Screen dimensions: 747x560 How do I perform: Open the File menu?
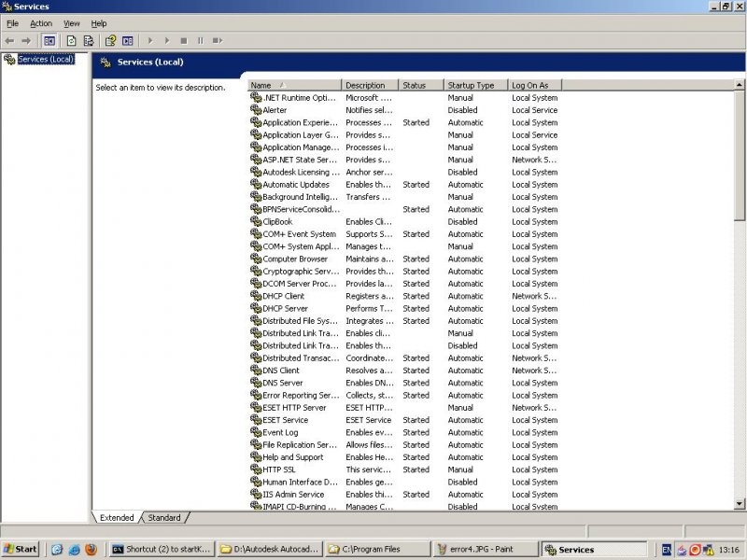point(12,23)
